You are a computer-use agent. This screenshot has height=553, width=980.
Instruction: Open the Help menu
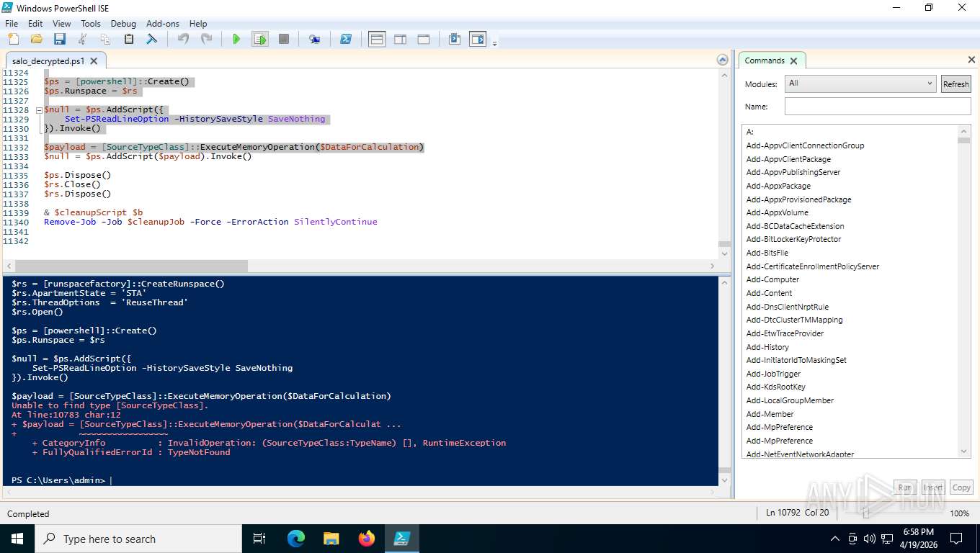coord(198,23)
